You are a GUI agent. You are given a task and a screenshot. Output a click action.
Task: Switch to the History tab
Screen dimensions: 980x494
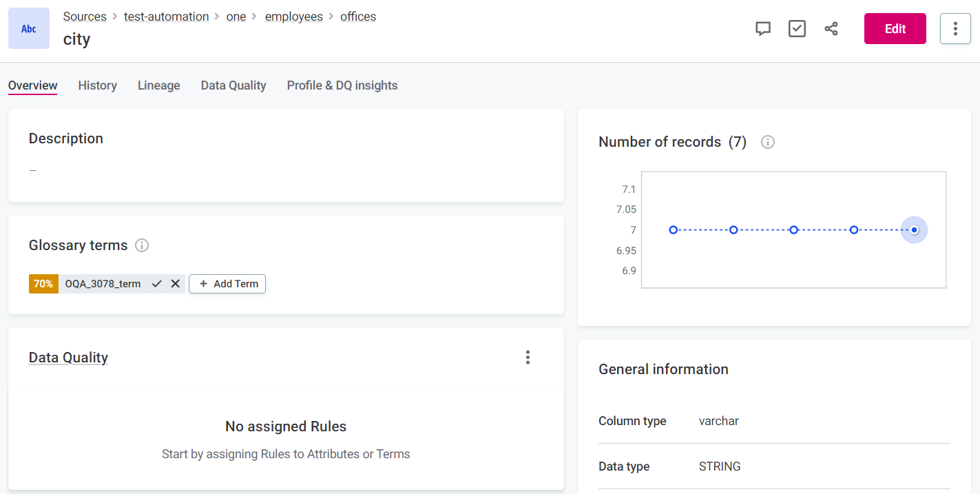[97, 85]
